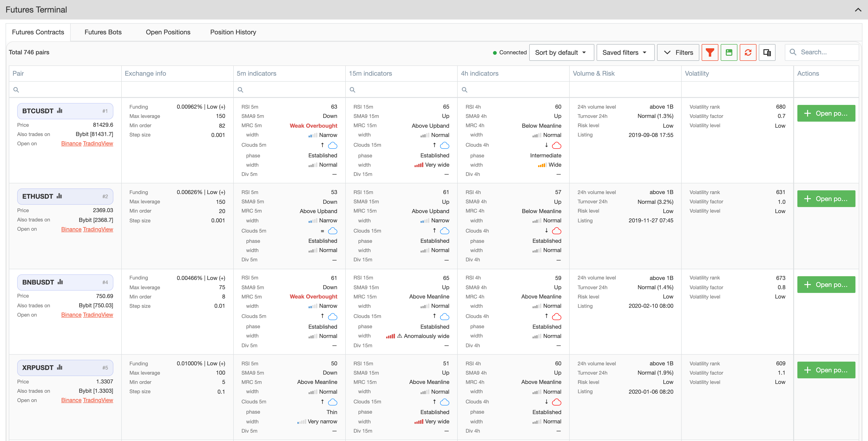Click the BNBUSDT anomalously wide warning icon
The height and width of the screenshot is (441, 868).
[x=400, y=336]
